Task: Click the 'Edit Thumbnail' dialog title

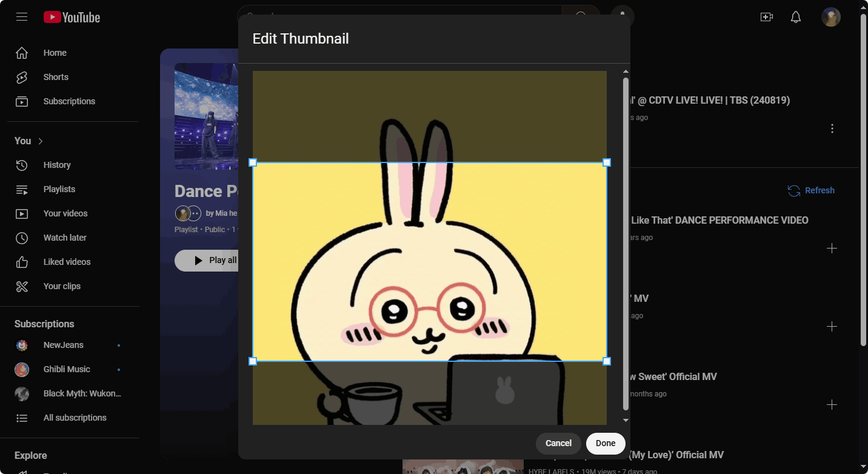Action: click(301, 39)
